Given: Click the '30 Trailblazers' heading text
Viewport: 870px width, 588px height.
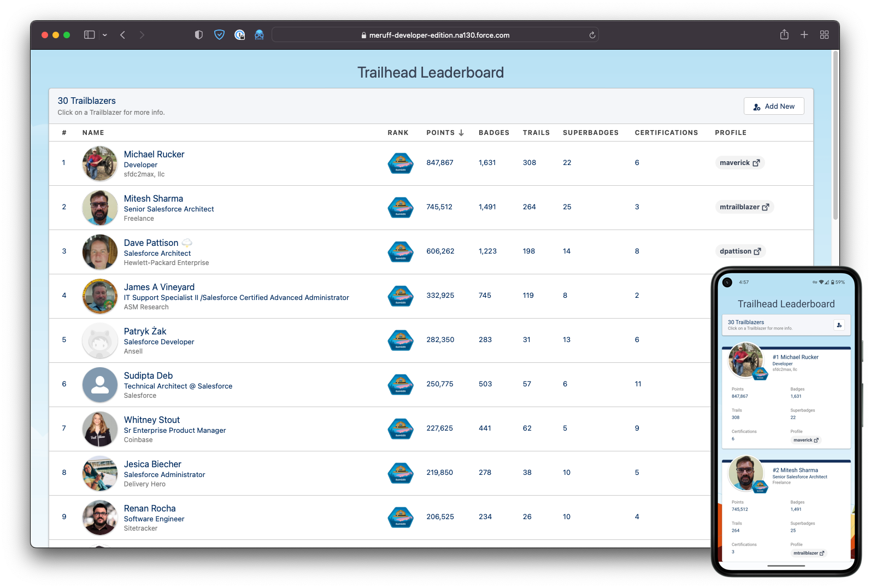Looking at the screenshot, I should click(87, 101).
